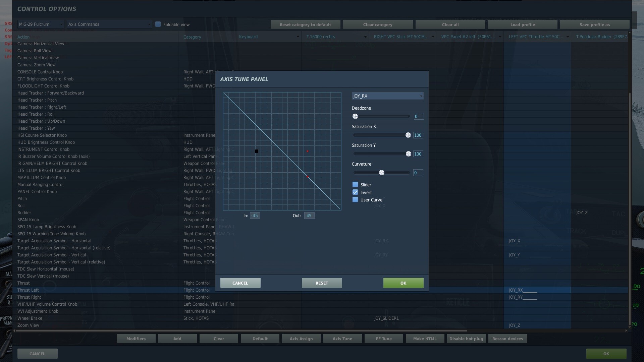This screenshot has height=362, width=644.
Task: Click the Axis Assign button
Action: click(x=301, y=339)
